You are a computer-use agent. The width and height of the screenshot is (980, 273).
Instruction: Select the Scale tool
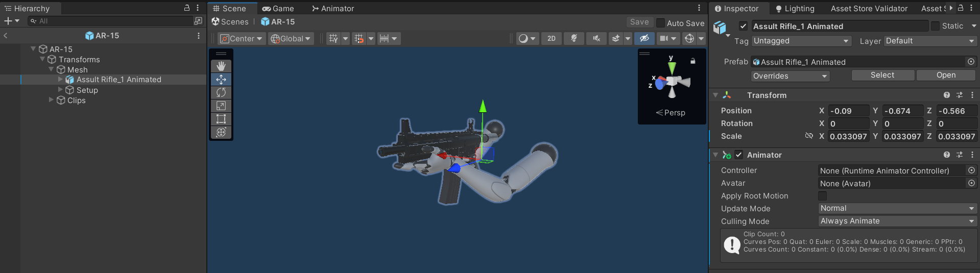[x=221, y=106]
